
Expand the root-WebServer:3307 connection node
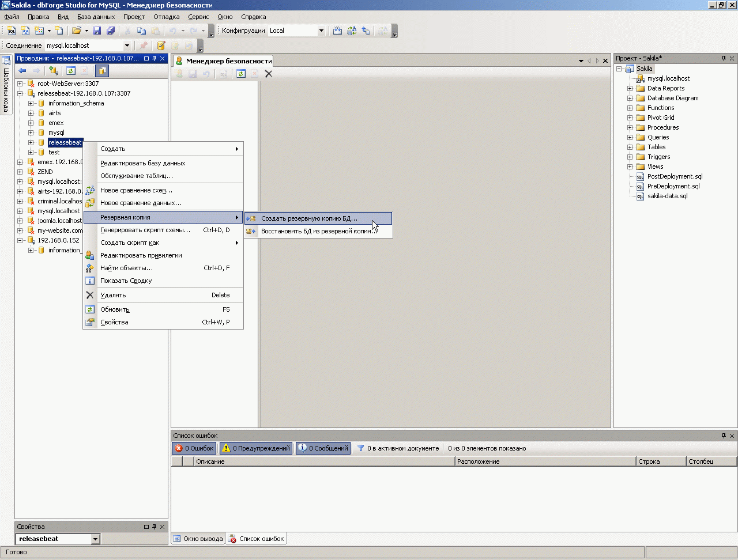coord(20,84)
